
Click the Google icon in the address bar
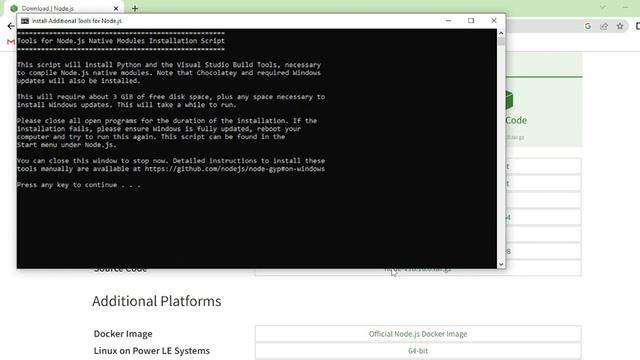588,26
